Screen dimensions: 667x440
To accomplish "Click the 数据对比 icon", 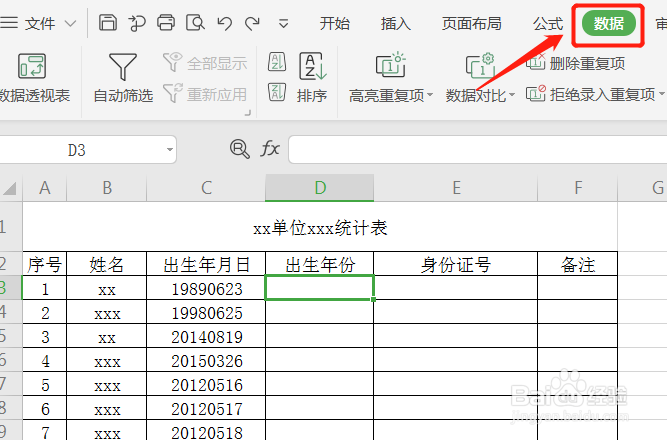I will [480, 66].
